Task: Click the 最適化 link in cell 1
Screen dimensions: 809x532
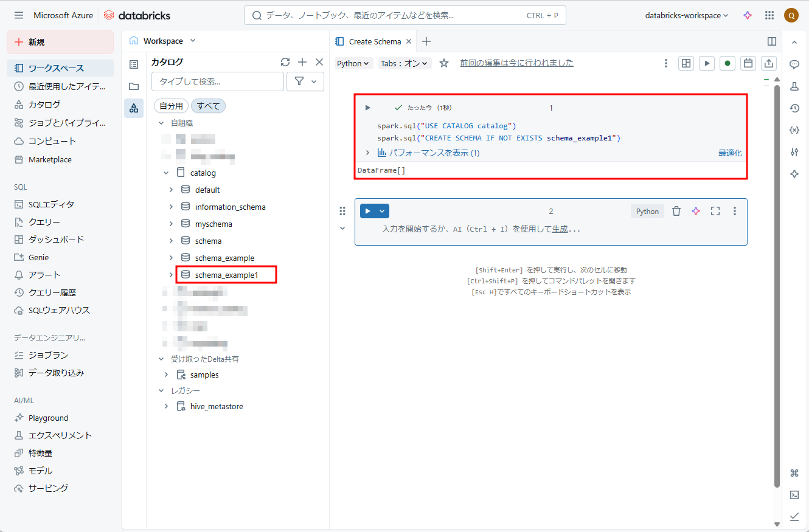Action: (x=730, y=153)
